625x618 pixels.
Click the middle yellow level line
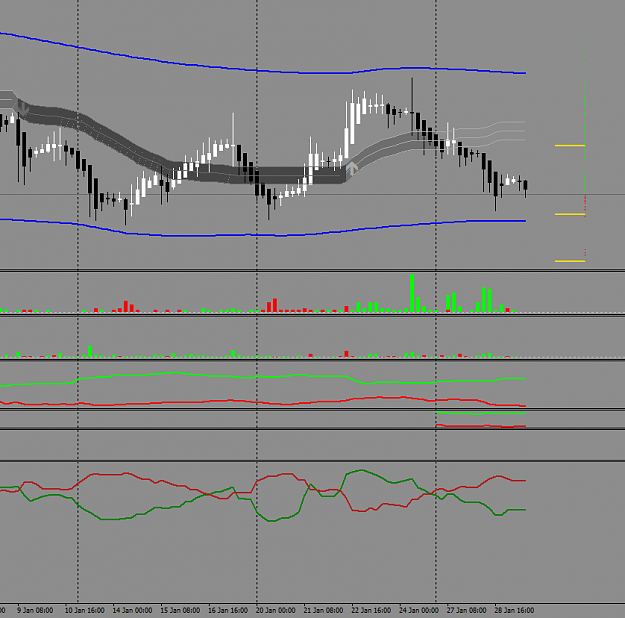[570, 215]
